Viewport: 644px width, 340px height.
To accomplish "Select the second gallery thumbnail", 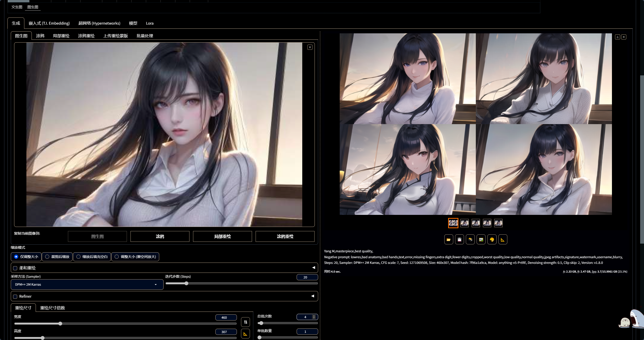I will [464, 223].
